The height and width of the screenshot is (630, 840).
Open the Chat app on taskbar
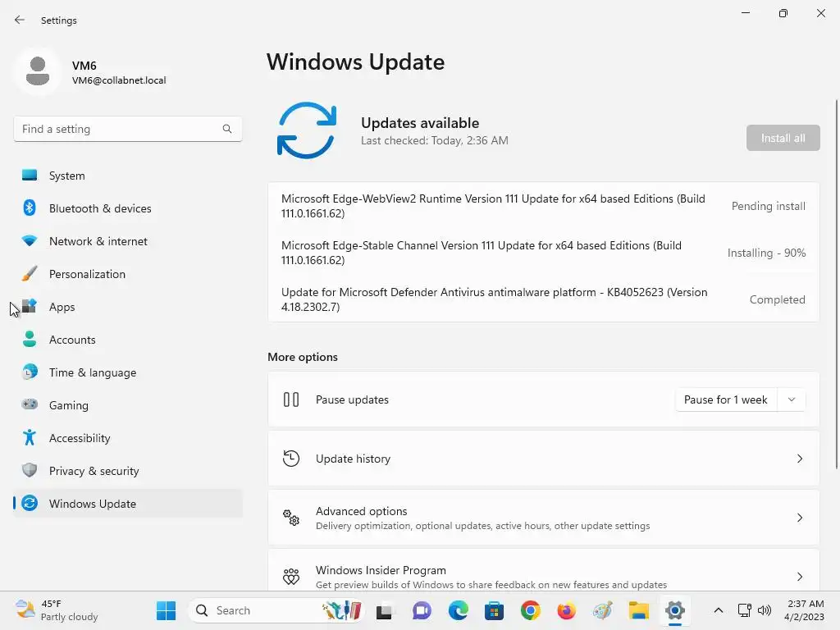pyautogui.click(x=422, y=610)
